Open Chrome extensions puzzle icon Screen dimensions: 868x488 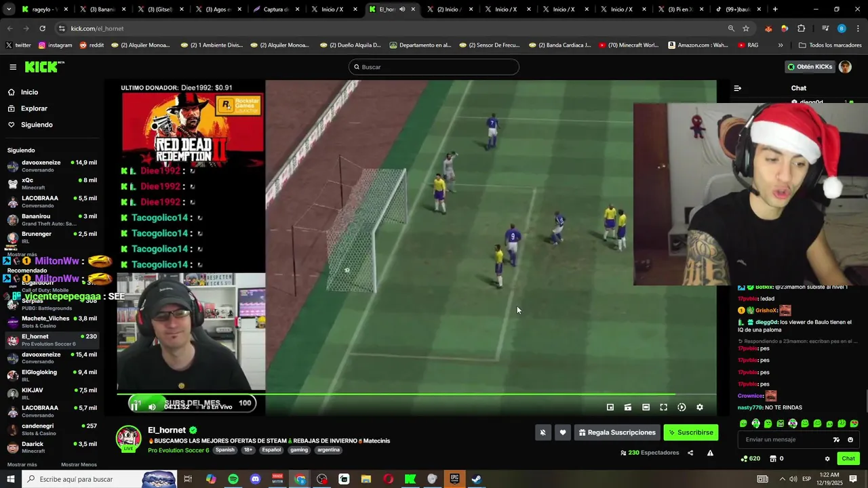point(801,28)
